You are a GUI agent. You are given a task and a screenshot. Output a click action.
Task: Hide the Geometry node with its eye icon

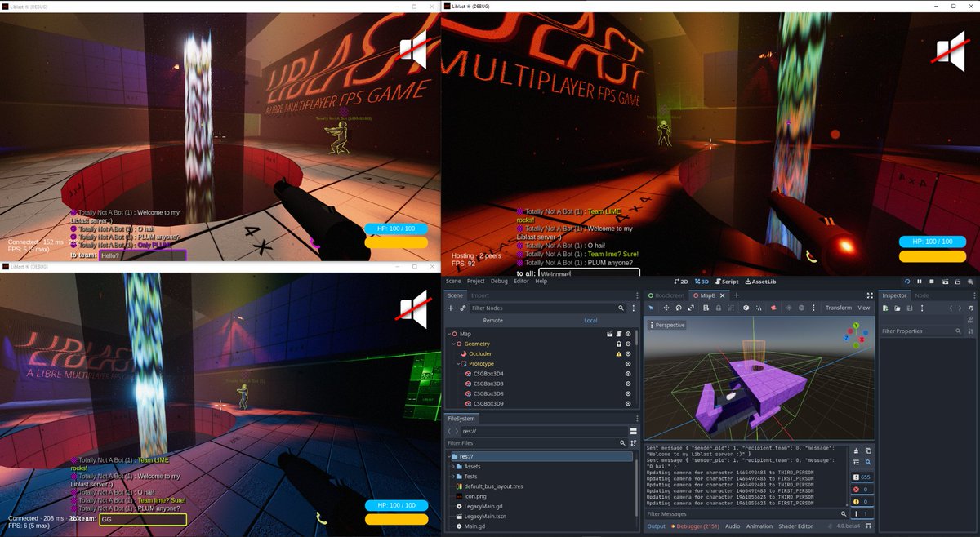(629, 344)
